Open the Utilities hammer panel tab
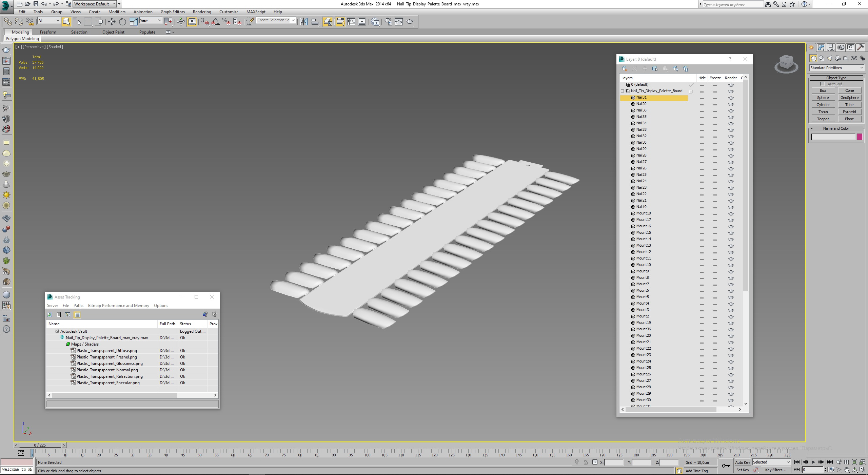This screenshot has height=475, width=868. (x=860, y=47)
